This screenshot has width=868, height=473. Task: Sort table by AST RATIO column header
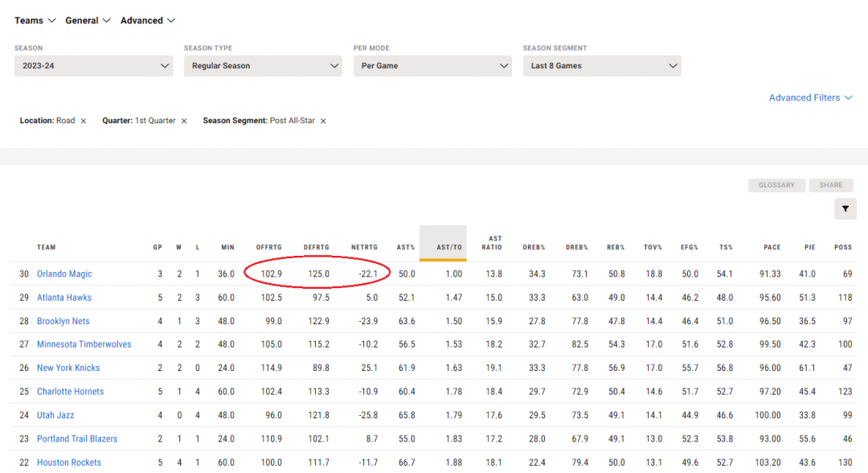point(492,243)
